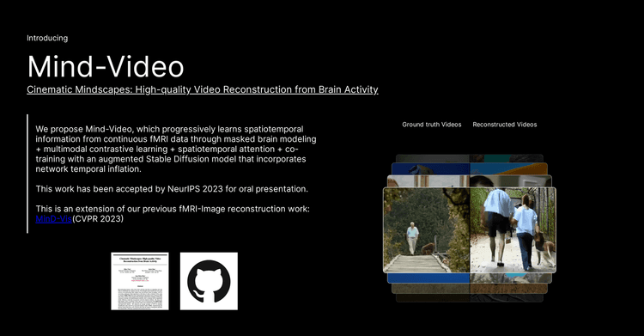
Task: Open the paper PDF thumbnail
Action: point(140,281)
